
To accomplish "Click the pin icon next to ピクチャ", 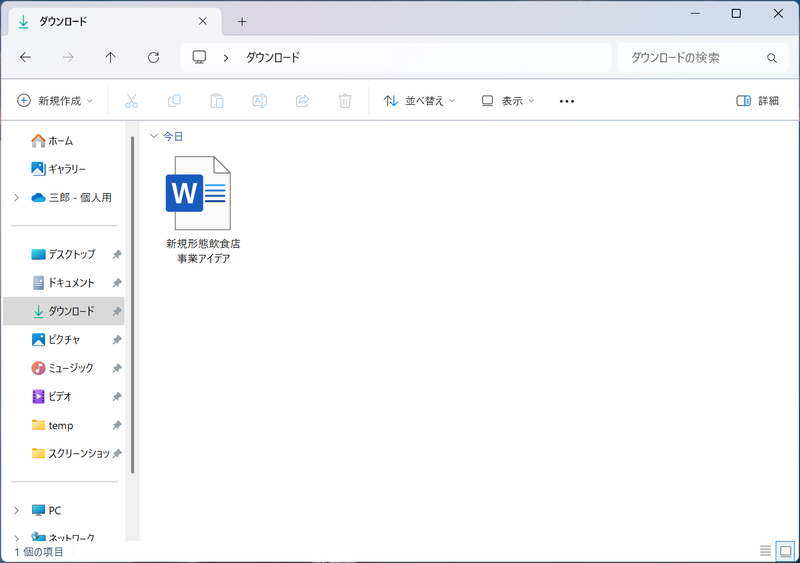I will (x=117, y=339).
